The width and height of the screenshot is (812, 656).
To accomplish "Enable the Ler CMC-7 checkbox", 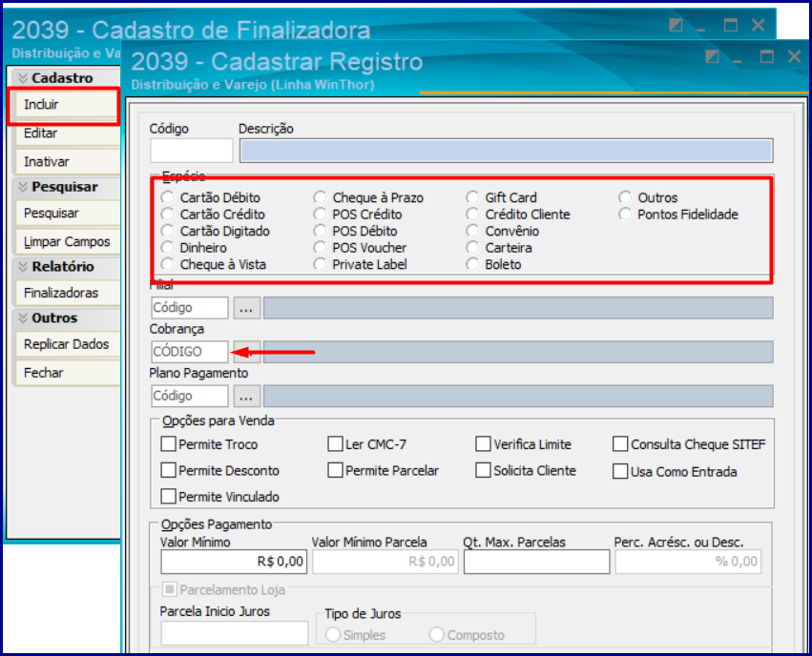I will point(336,444).
